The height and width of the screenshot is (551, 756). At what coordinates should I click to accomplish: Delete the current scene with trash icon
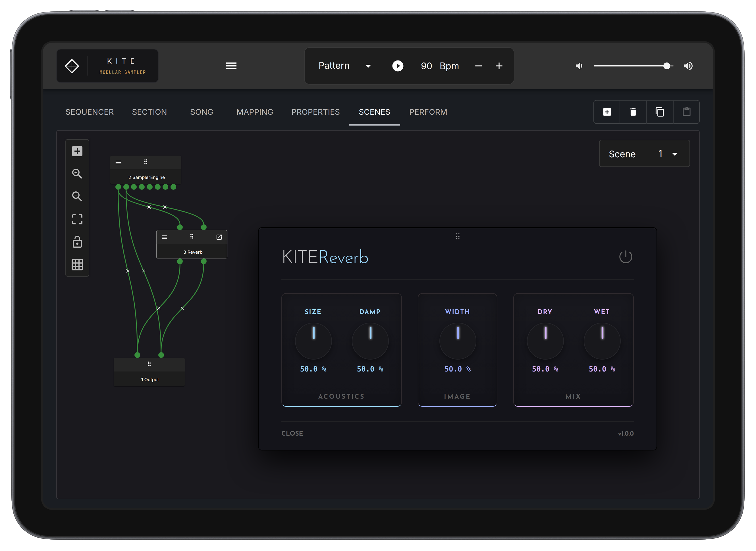(633, 112)
